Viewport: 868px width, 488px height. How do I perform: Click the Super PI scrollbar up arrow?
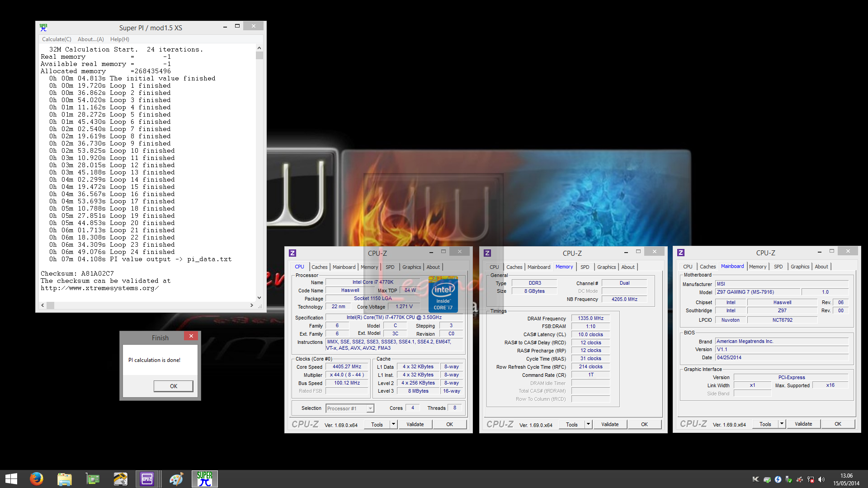(x=259, y=48)
